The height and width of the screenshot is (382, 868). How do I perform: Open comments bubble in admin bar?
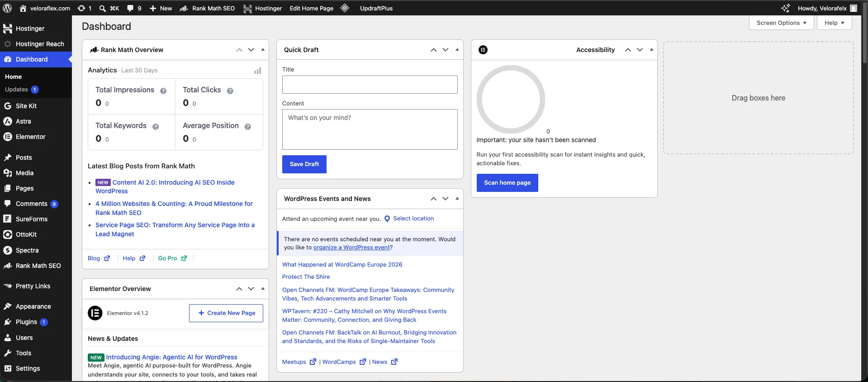point(134,8)
